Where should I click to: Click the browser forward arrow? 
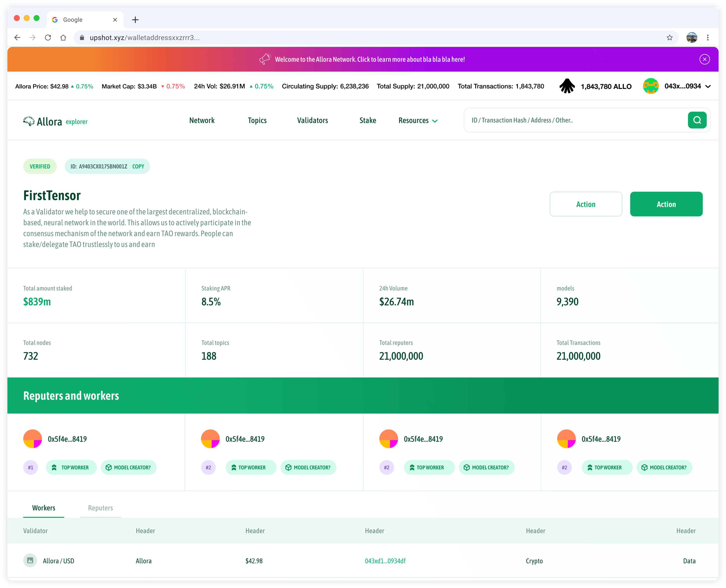[x=33, y=38]
